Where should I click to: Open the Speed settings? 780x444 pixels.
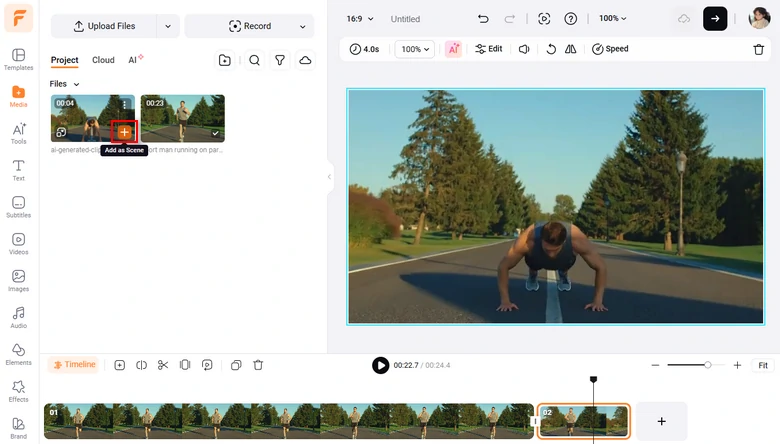point(610,49)
